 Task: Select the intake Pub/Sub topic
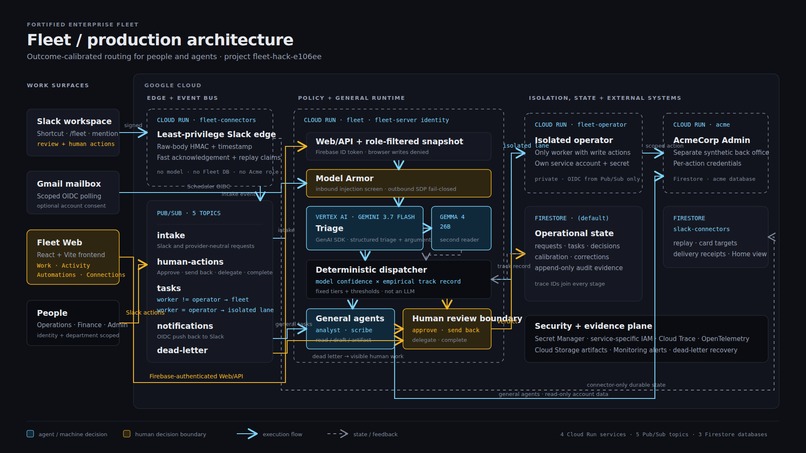171,235
